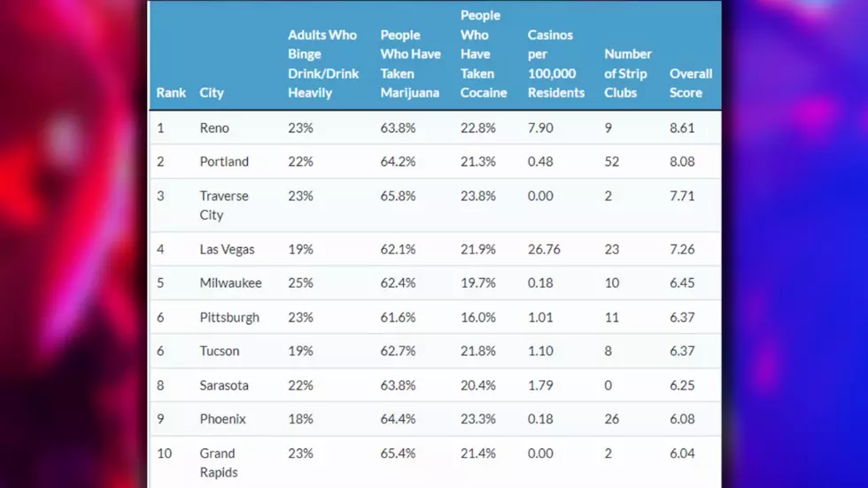The height and width of the screenshot is (488, 868).
Task: Select the Portland city cell
Action: [x=223, y=161]
